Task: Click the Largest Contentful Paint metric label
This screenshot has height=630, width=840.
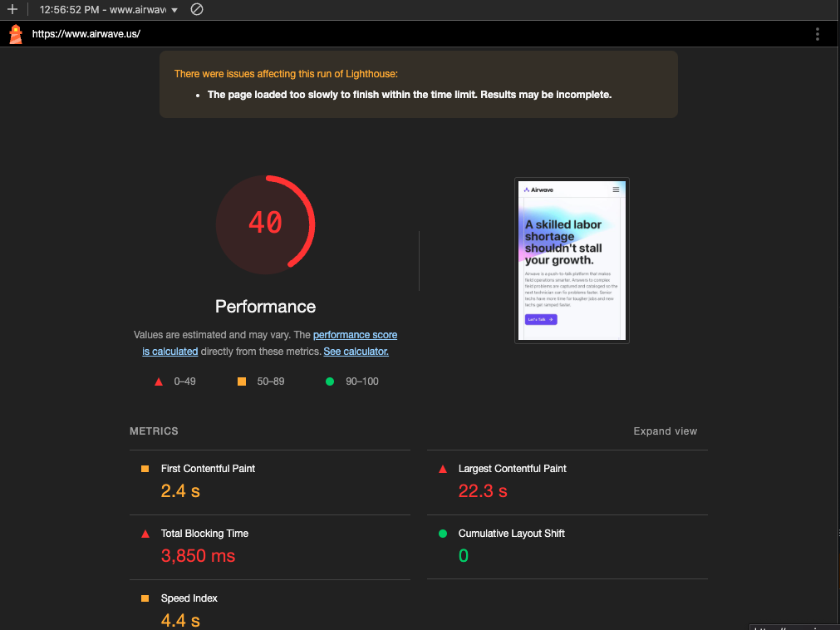Action: pos(512,469)
